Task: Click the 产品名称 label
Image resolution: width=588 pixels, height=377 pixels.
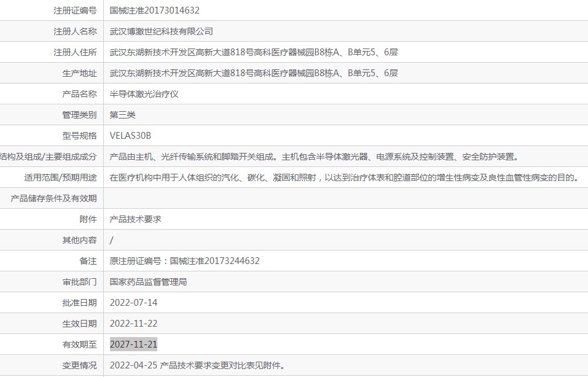Action: tap(79, 94)
